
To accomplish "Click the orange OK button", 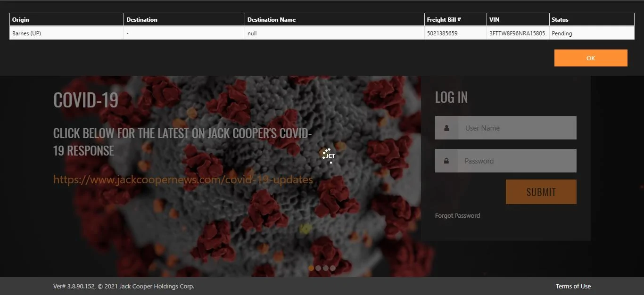I will click(591, 58).
